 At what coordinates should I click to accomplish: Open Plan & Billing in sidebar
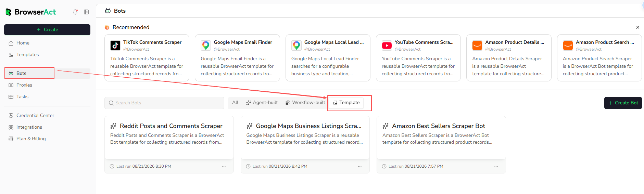(x=47, y=139)
